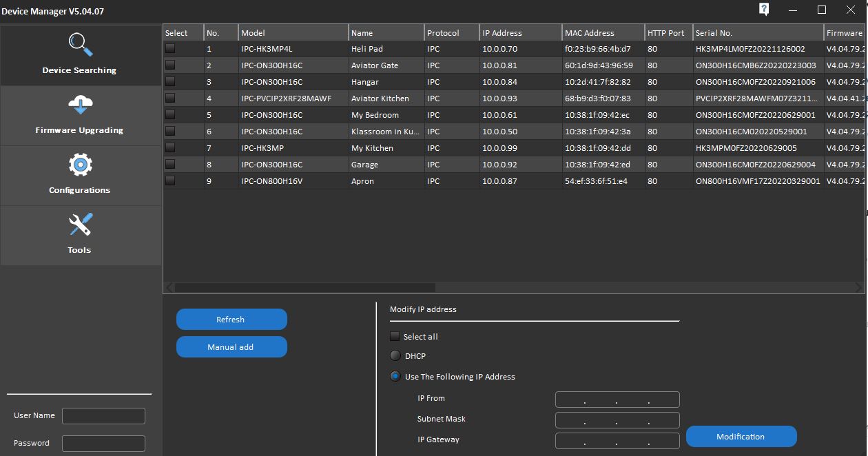Select the model IPC-HK3MP4L cell

point(293,49)
